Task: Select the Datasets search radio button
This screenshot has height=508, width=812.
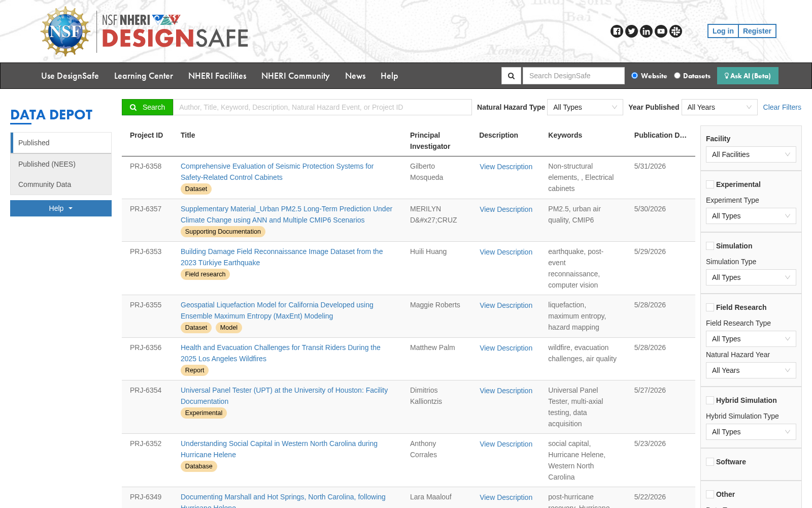Action: click(x=677, y=76)
